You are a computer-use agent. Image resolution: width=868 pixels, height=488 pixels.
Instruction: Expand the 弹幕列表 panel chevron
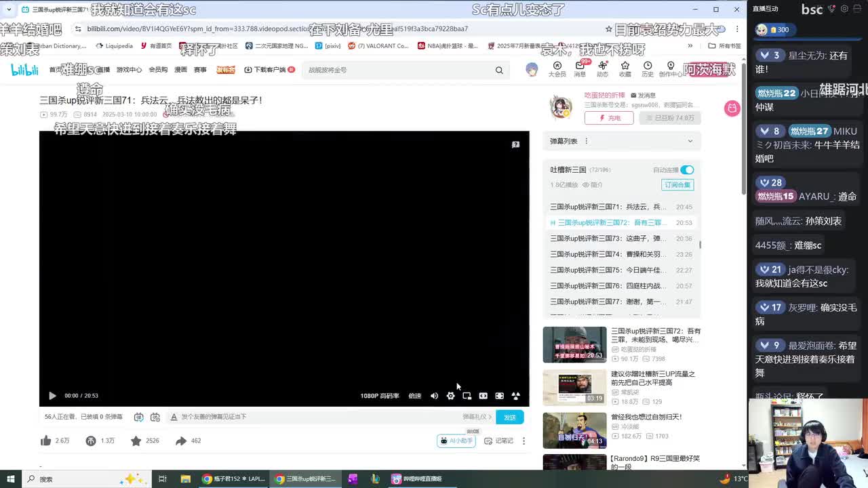(x=690, y=141)
